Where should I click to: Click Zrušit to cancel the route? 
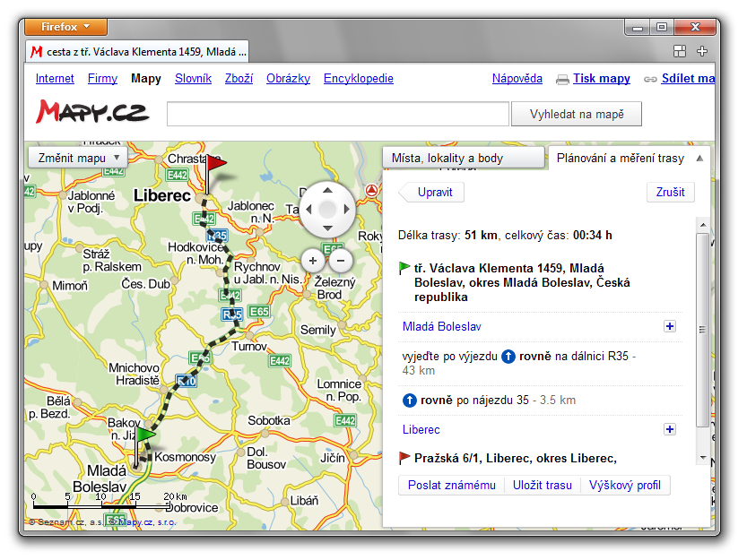tap(670, 192)
